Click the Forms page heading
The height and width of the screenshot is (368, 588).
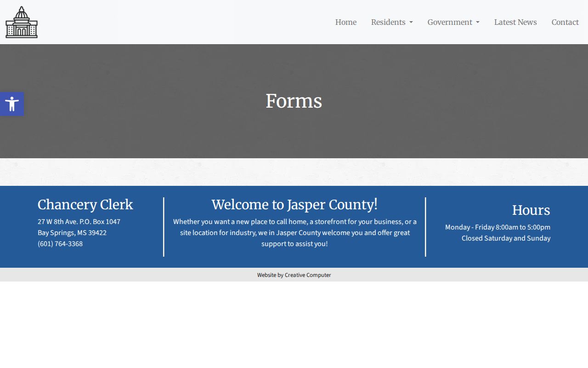(x=294, y=101)
